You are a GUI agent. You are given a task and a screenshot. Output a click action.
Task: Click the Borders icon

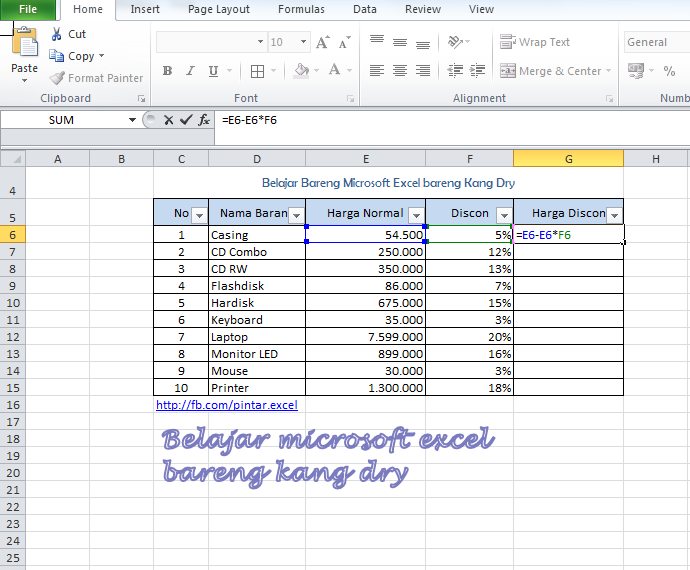tap(257, 71)
